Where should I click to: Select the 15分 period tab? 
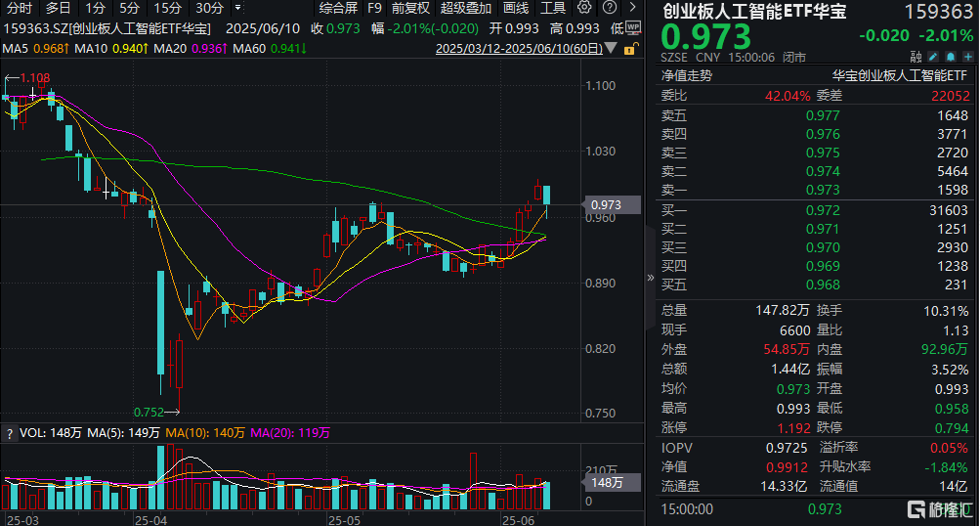(x=167, y=8)
